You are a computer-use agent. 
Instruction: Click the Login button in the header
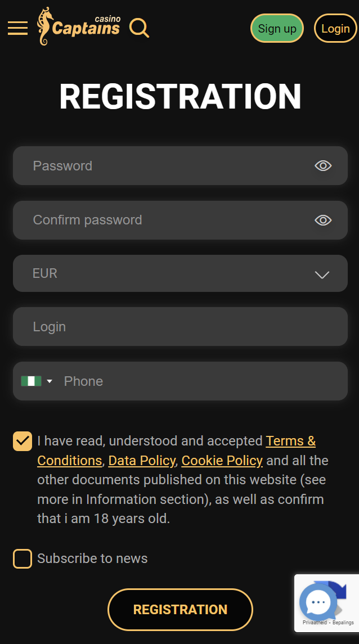pos(335,28)
